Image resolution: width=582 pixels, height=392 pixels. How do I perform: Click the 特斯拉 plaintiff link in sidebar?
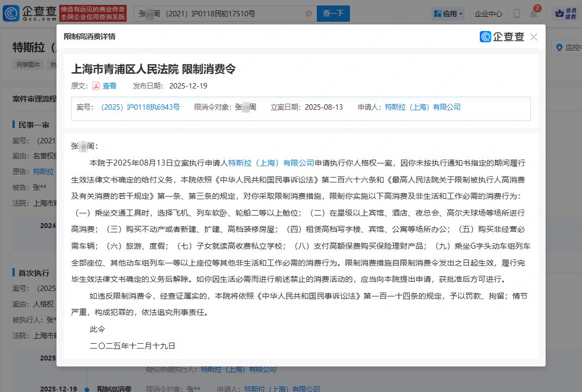click(42, 170)
